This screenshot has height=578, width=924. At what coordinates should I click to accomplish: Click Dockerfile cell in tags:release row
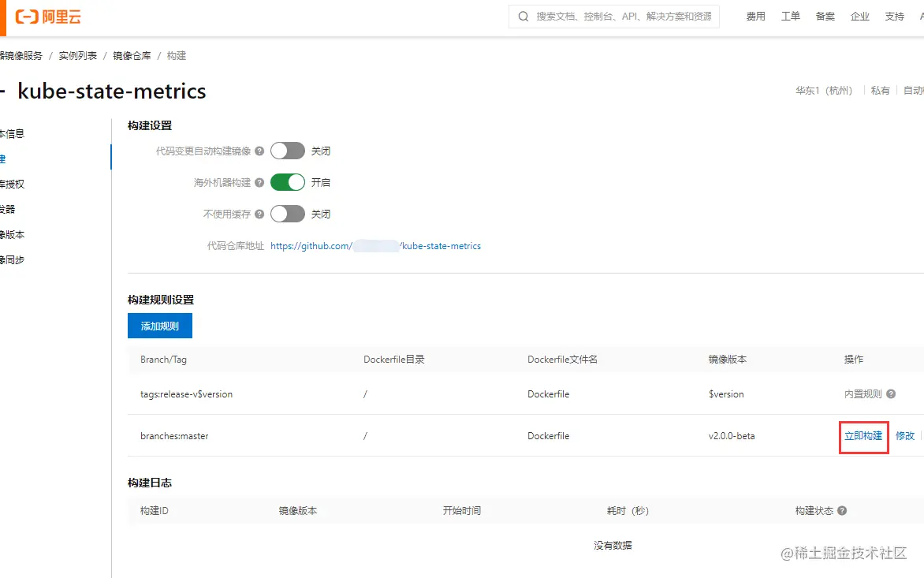[x=548, y=394]
